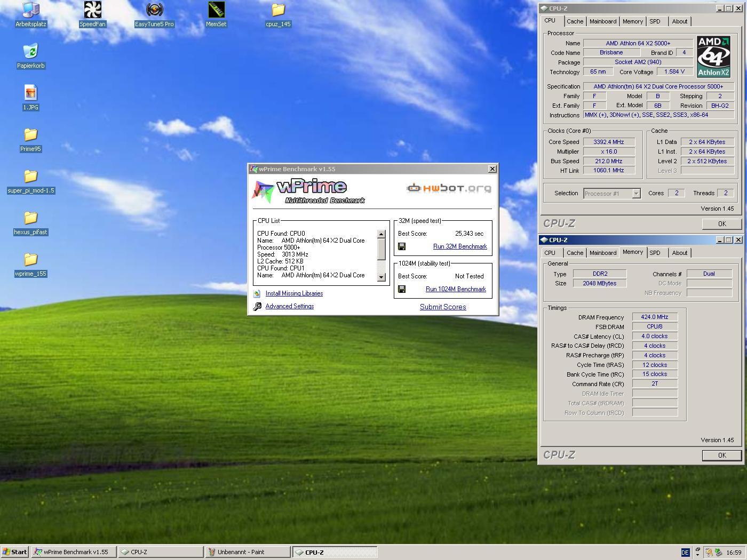Click the hwbot.org logo in wPrime
Image resolution: width=747 pixels, height=560 pixels.
pyautogui.click(x=449, y=188)
